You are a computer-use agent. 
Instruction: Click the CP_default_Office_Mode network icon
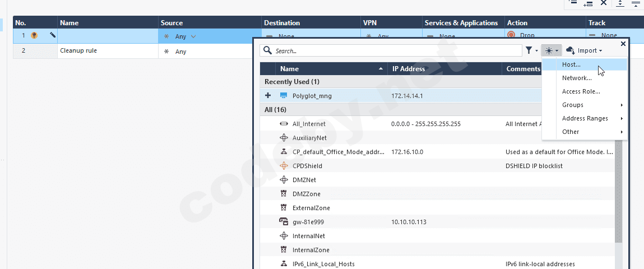[x=284, y=152]
